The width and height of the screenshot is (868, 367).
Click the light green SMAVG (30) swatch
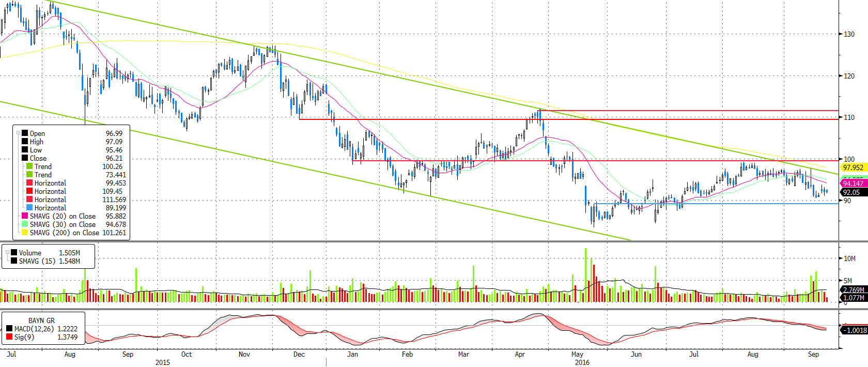(x=25, y=224)
